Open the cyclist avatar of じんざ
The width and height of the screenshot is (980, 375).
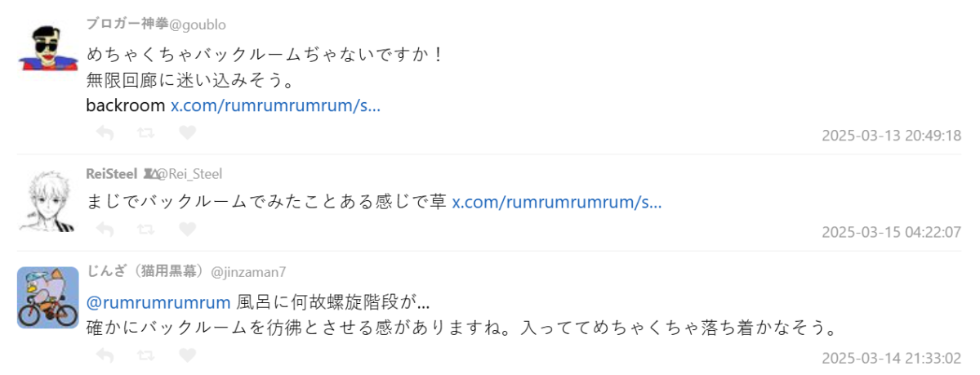pyautogui.click(x=47, y=298)
